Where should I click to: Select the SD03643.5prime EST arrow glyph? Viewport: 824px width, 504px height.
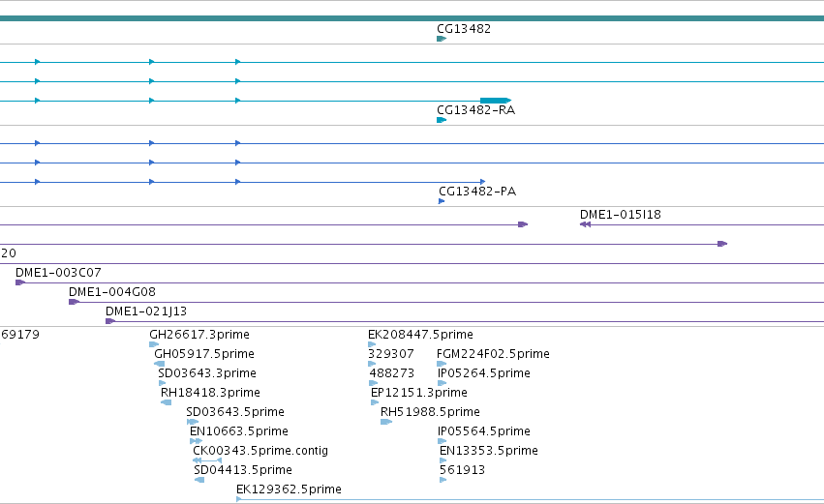tap(193, 422)
